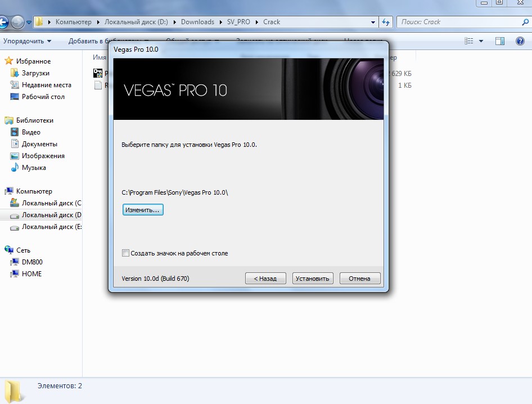This screenshot has height=404, width=532.
Task: Click the Crack breadcrumb in address bar
Action: [272, 22]
